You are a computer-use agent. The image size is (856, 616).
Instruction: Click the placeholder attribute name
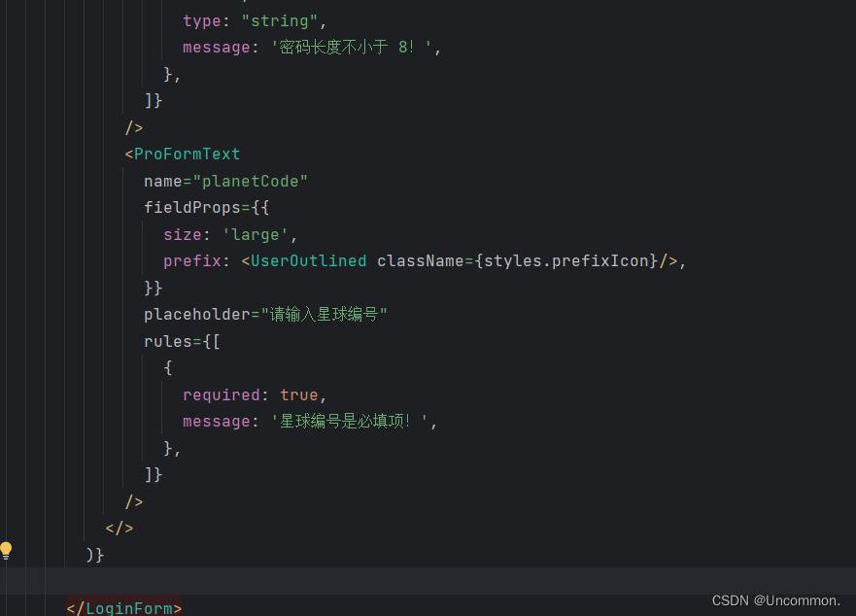[196, 315]
